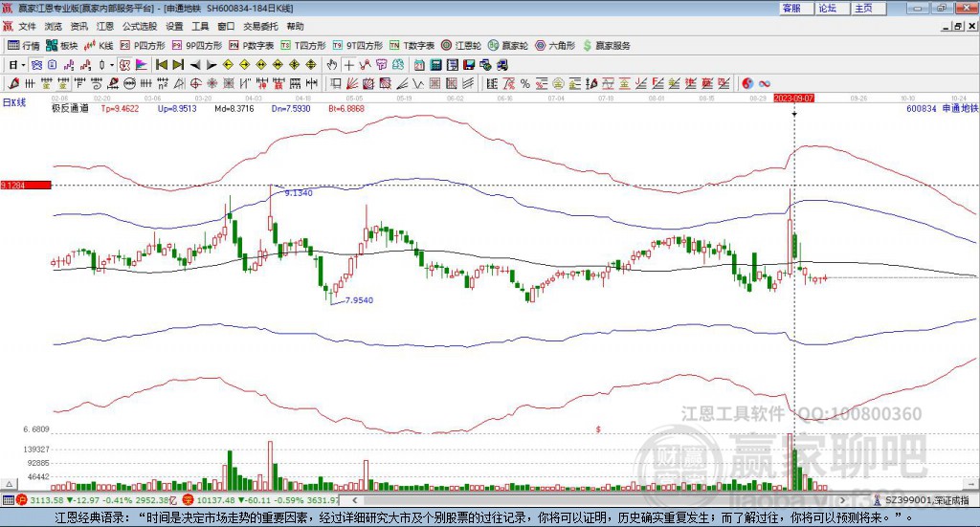Open the 设置 menu
Image resolution: width=980 pixels, height=527 pixels.
[x=174, y=26]
